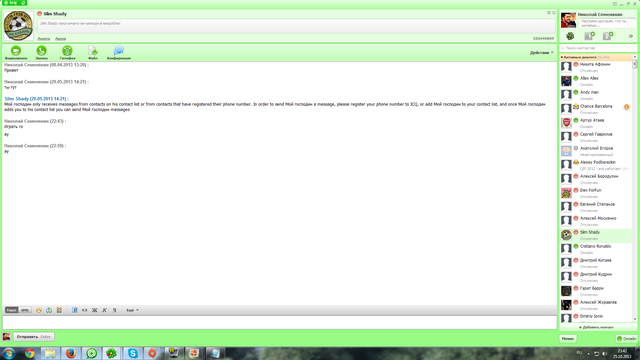This screenshot has width=640, height=360.
Task: Toggle italic text formatting
Action: pyautogui.click(x=104, y=310)
